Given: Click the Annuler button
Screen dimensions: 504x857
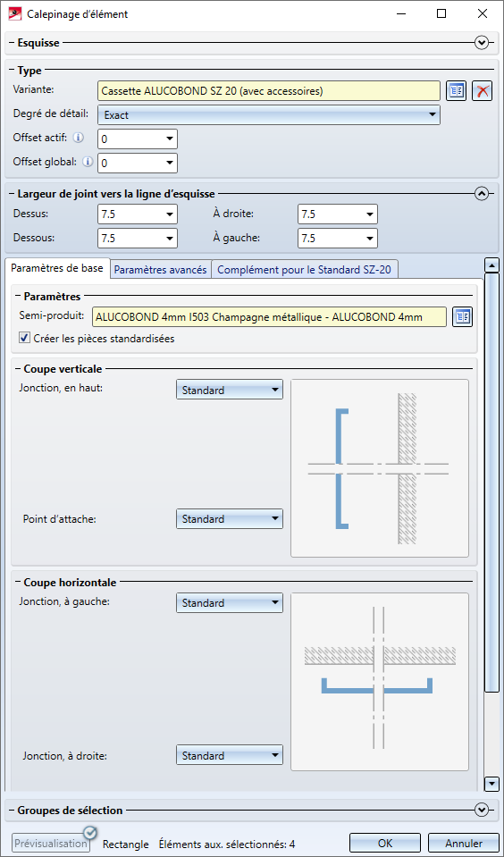Looking at the screenshot, I should 464,844.
